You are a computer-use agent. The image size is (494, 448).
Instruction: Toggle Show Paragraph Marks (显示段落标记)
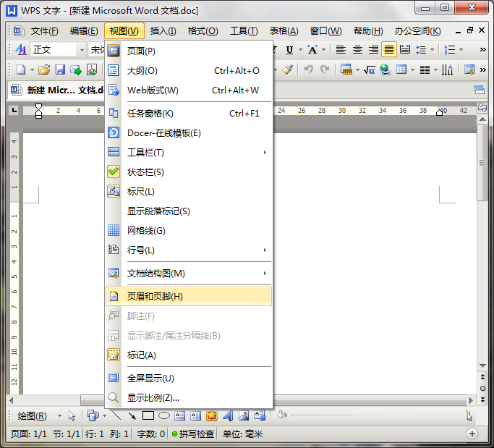tap(189, 211)
